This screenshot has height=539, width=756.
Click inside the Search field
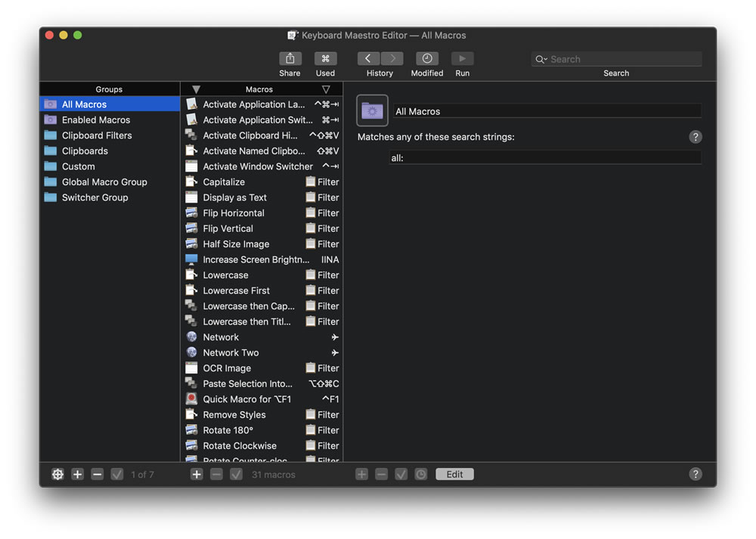[616, 59]
